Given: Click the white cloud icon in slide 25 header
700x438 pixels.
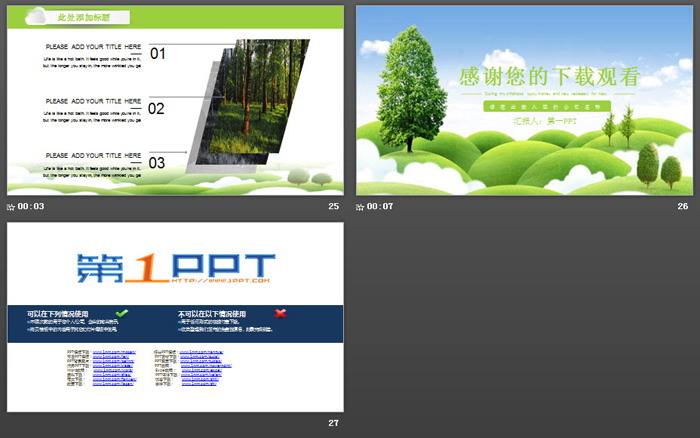Looking at the screenshot, I should coord(36,16).
